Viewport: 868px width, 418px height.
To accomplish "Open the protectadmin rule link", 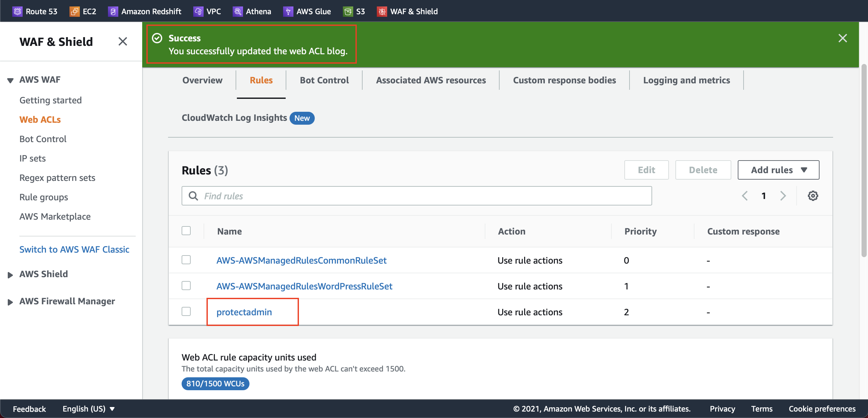I will [x=244, y=312].
